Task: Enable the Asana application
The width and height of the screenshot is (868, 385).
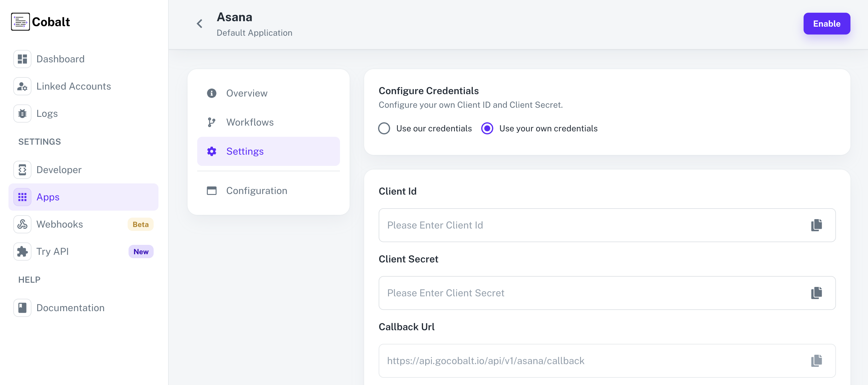Action: pyautogui.click(x=827, y=23)
